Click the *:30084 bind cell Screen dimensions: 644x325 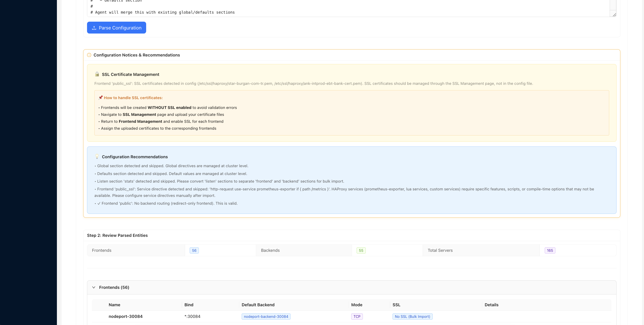pyautogui.click(x=192, y=316)
